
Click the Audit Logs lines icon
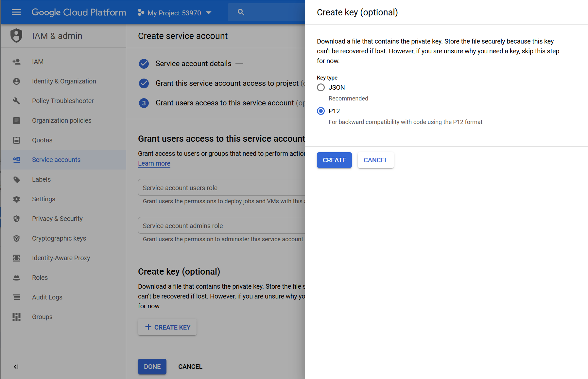click(16, 297)
